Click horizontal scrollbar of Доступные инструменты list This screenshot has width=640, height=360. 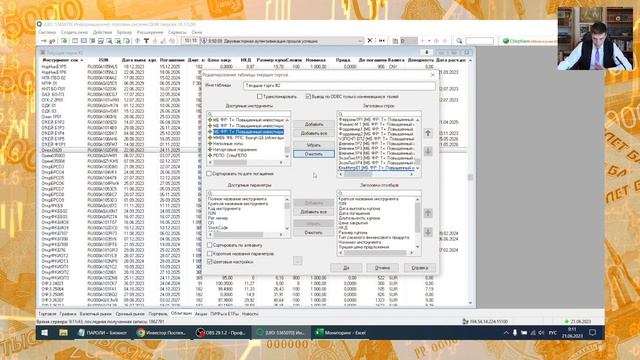[245, 162]
